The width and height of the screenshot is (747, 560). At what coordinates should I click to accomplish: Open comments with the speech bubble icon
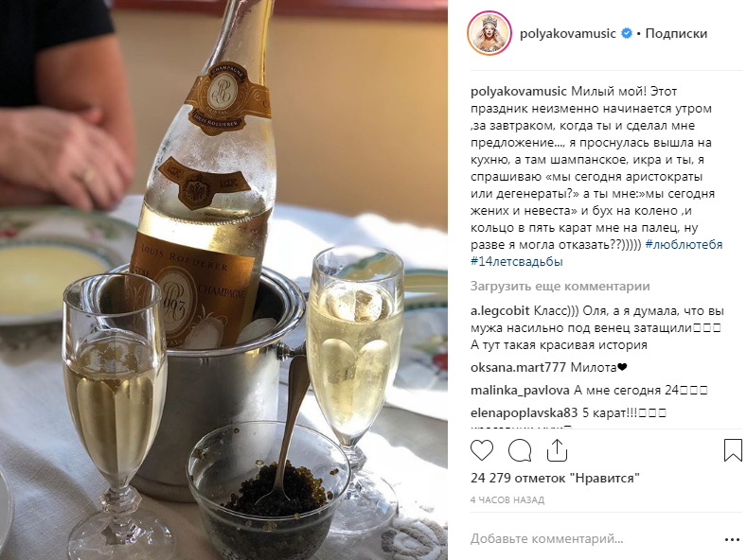tap(520, 450)
